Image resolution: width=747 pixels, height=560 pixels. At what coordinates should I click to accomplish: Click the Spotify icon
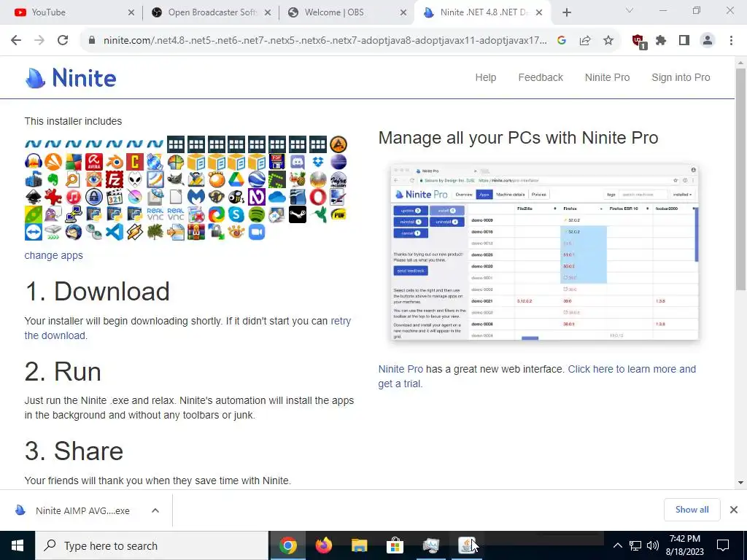tap(257, 215)
